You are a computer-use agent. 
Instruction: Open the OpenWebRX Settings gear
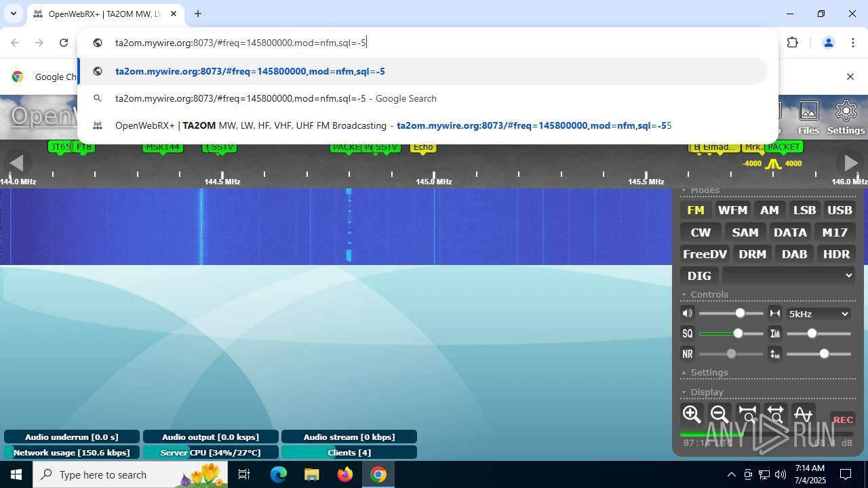846,117
